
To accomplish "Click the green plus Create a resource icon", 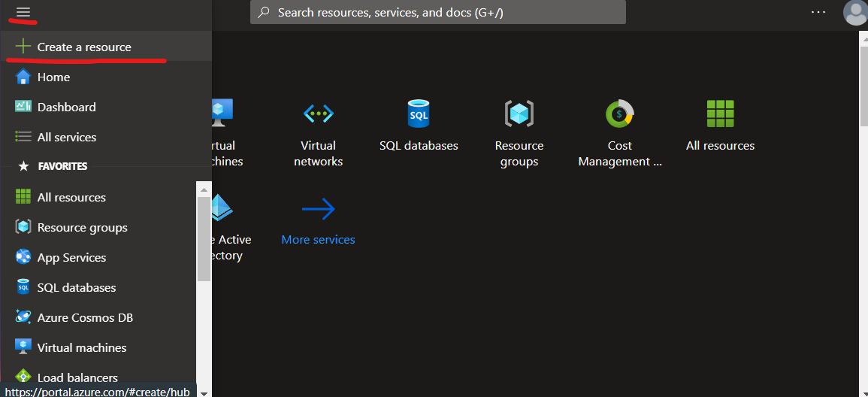I will click(23, 47).
